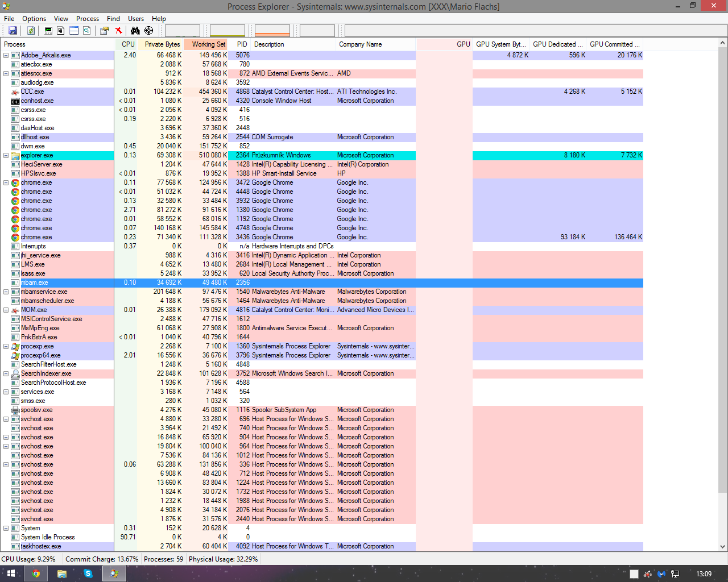Image resolution: width=728 pixels, height=582 pixels.
Task: Click the Skype icon in the taskbar
Action: [88, 573]
